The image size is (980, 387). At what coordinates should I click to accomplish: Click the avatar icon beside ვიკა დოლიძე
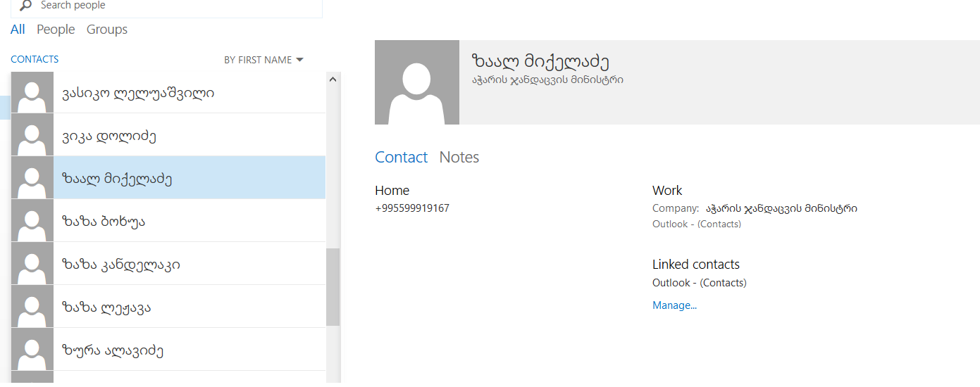coord(32,135)
